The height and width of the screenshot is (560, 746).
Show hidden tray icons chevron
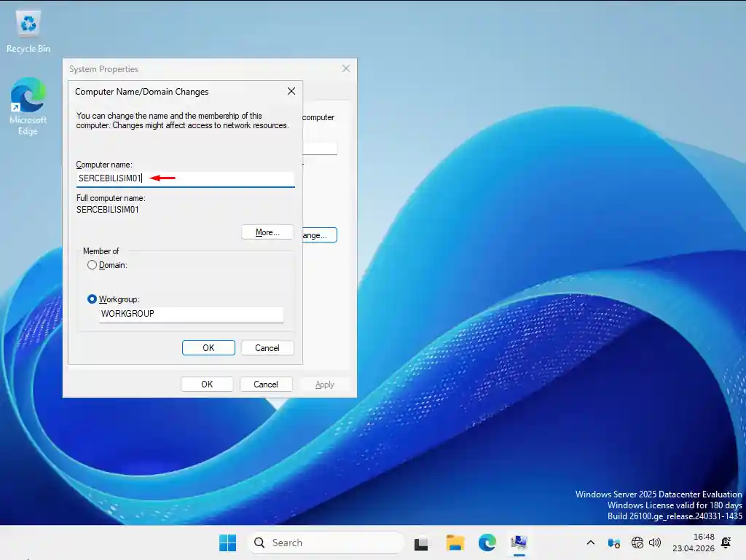pos(590,543)
